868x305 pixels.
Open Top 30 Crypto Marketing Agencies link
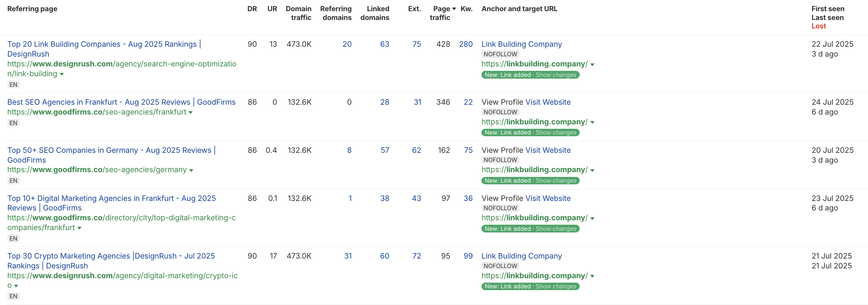(x=111, y=256)
